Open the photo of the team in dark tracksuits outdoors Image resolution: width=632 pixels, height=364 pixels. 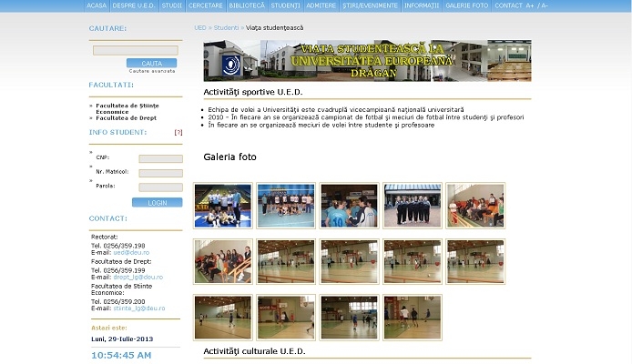pos(413,206)
